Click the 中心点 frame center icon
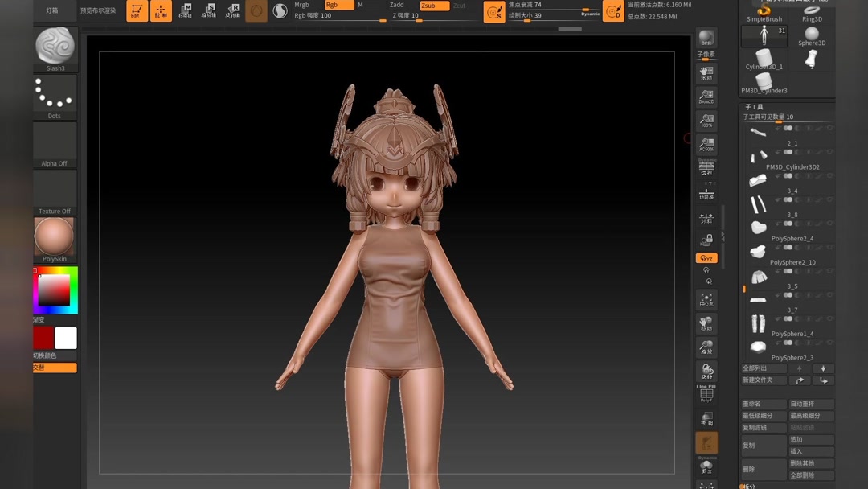The image size is (868, 489). tap(706, 299)
